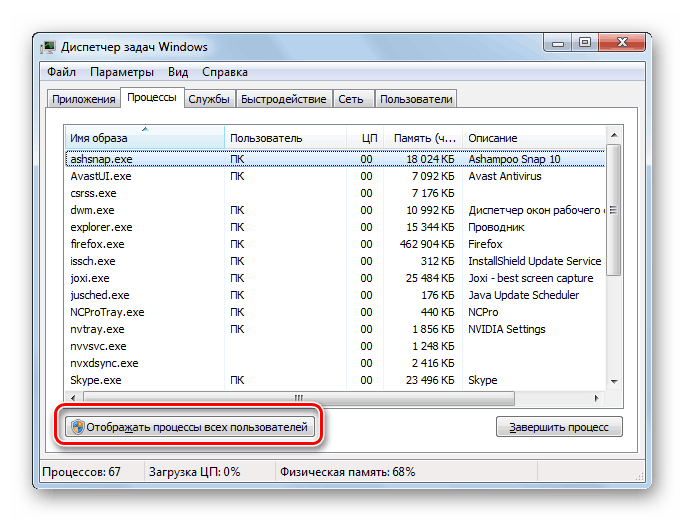
Task: Select the Skype.exe process
Action: [335, 380]
